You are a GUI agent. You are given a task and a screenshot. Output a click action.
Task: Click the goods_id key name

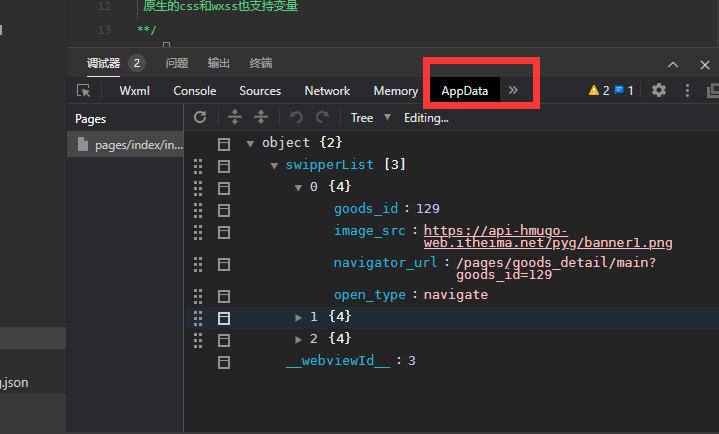(x=366, y=209)
